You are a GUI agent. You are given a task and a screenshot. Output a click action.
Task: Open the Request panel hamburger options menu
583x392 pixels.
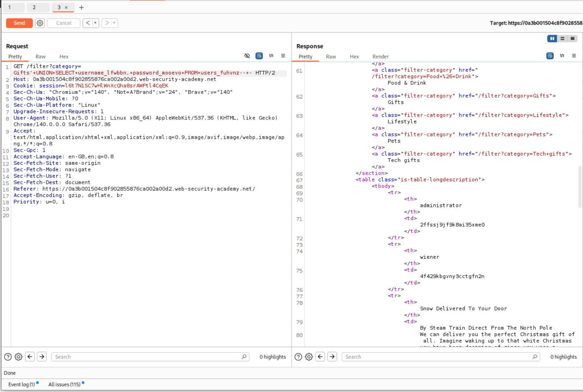(x=283, y=56)
